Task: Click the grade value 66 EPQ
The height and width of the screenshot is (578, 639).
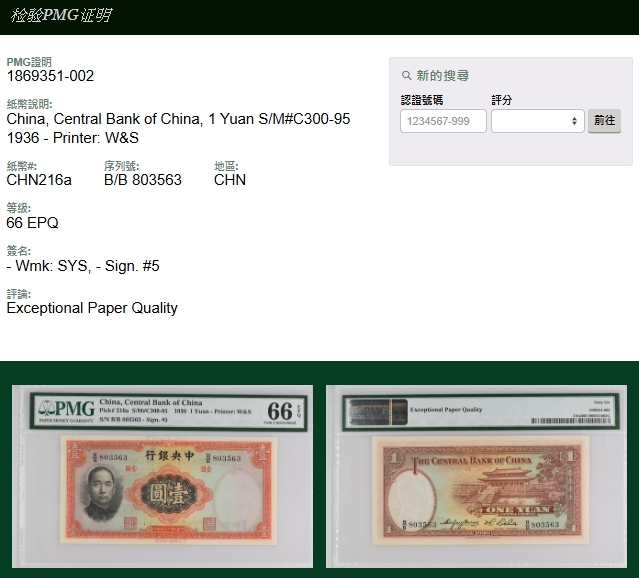Action: 33,223
